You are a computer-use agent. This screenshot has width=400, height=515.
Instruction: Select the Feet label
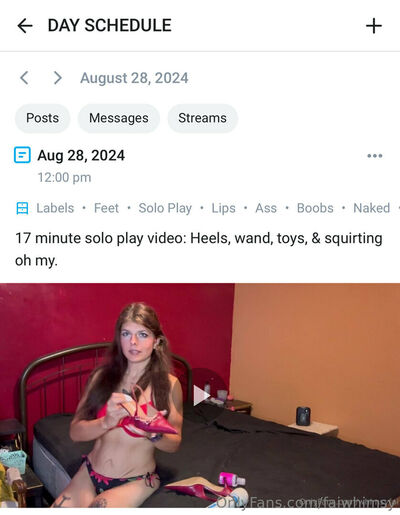pos(106,208)
